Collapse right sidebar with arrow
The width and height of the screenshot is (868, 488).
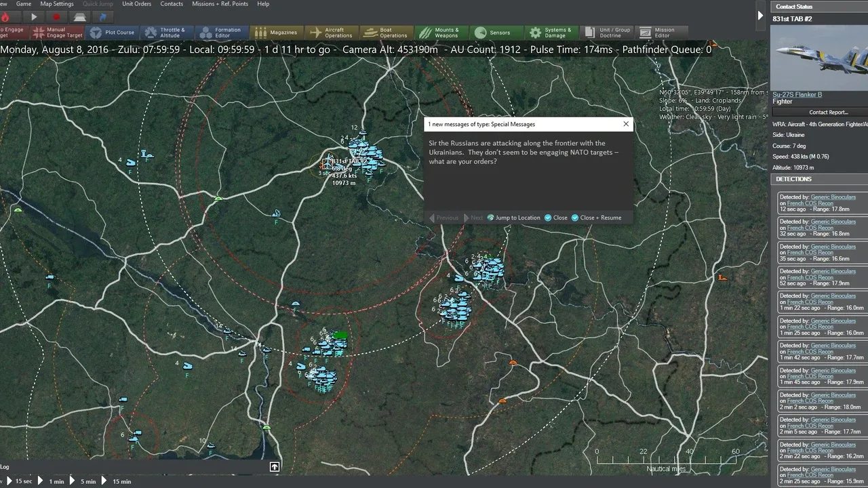click(760, 16)
